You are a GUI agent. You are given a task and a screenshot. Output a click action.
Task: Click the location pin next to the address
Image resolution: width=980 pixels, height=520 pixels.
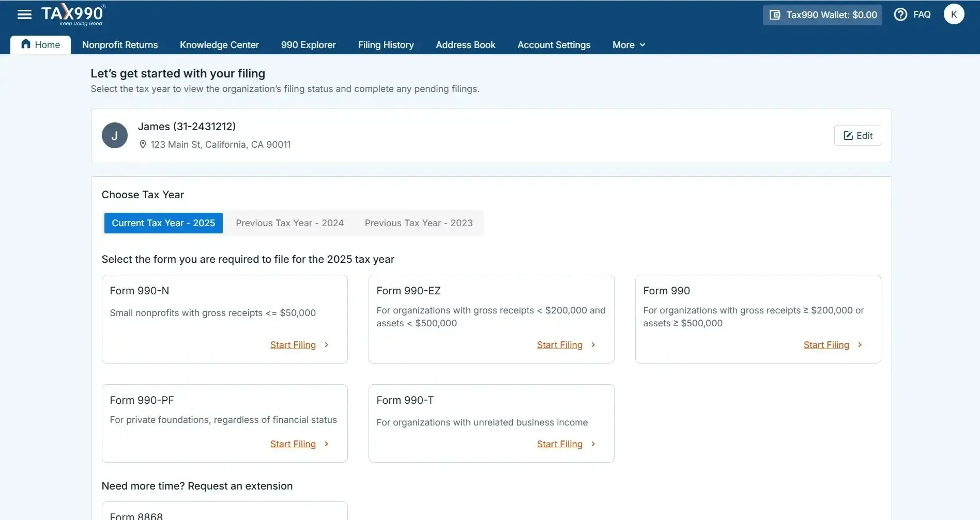143,144
